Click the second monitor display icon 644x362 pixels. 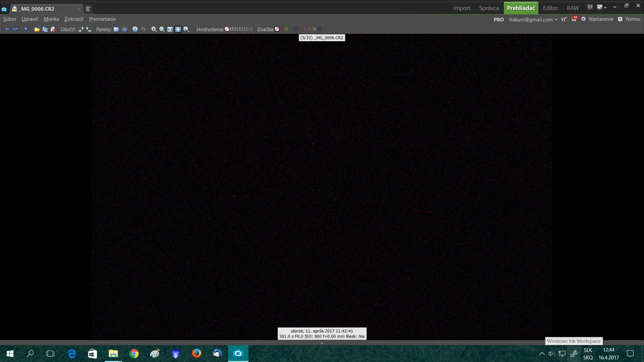pos(590,7)
